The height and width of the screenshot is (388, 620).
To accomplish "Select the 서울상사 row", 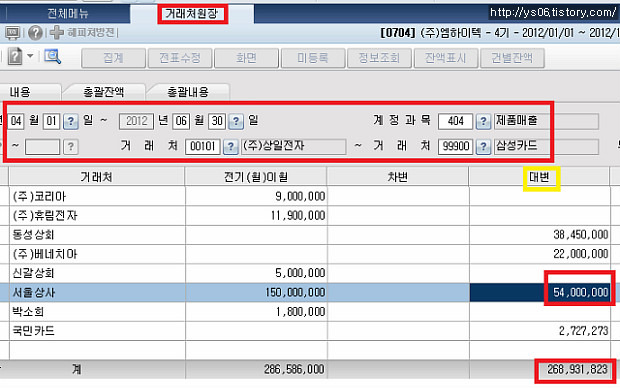I will click(x=310, y=293).
